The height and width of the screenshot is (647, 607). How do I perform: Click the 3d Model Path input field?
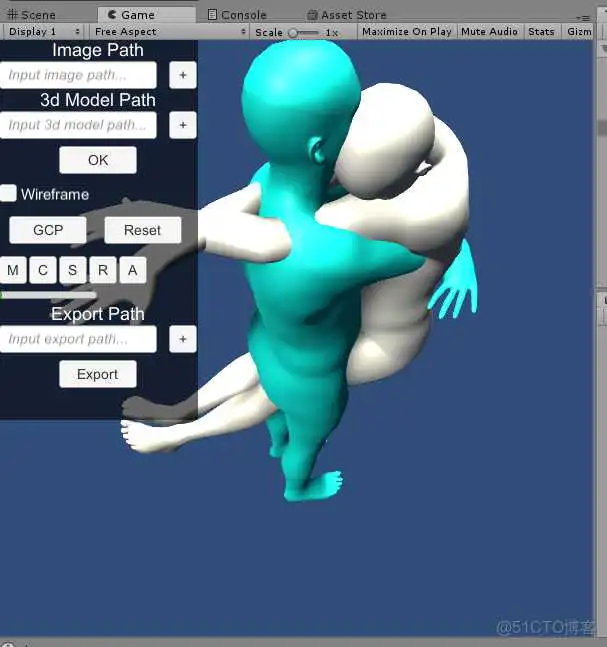click(x=78, y=125)
